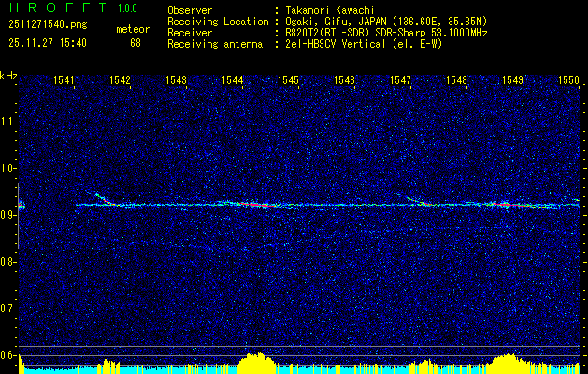
Task: Click the 1549 time marker
Action: pos(513,79)
